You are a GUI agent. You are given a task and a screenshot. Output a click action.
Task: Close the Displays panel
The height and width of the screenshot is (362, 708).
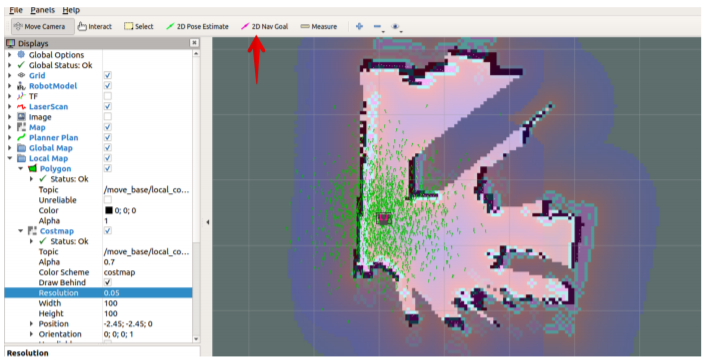[194, 43]
